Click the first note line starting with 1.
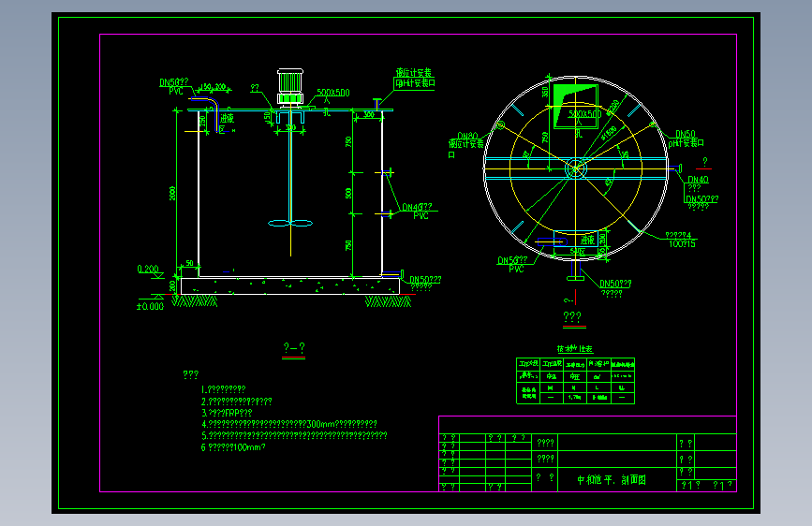The width and height of the screenshot is (812, 526). pyautogui.click(x=223, y=389)
